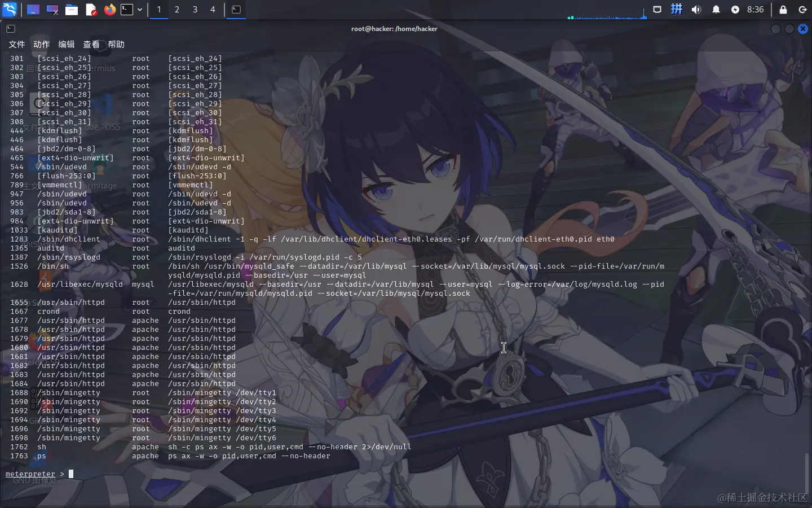
Task: Click '/usr/libexec/mysqld' process name in the list
Action: tap(80, 284)
